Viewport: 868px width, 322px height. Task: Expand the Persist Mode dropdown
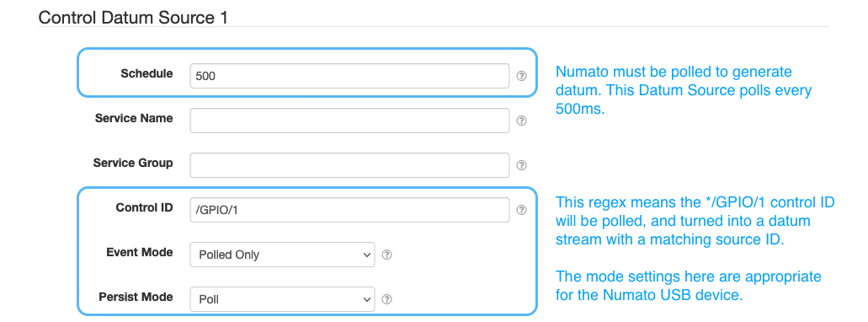282,299
